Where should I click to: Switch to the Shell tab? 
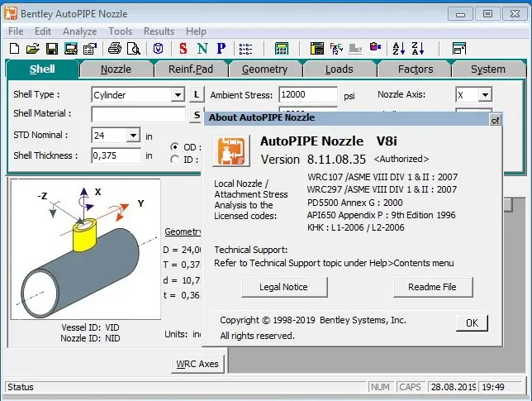[42, 69]
